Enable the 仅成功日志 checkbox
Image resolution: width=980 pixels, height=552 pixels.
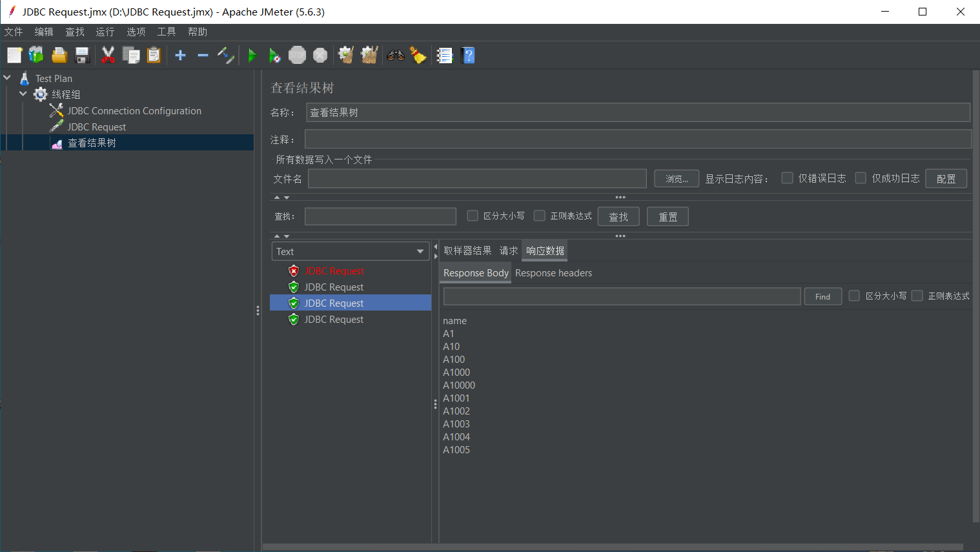pos(861,178)
